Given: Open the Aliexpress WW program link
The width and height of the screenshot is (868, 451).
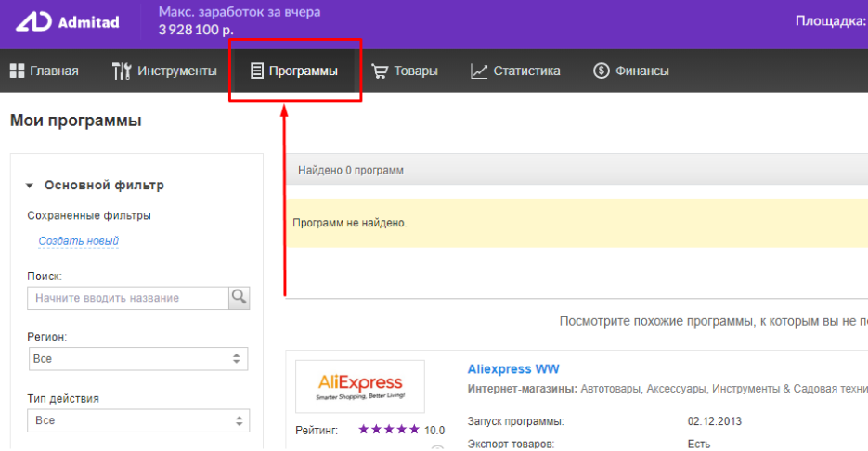Looking at the screenshot, I should click(x=513, y=369).
